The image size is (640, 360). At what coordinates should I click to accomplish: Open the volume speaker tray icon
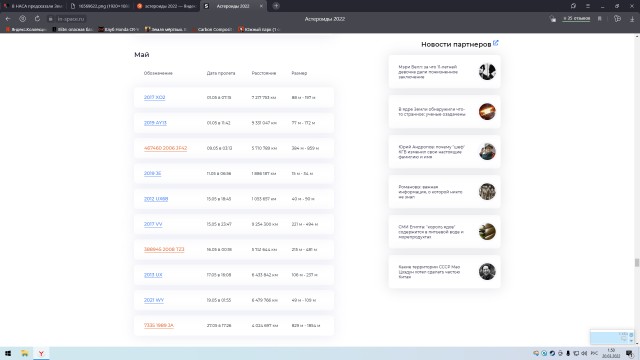click(x=584, y=353)
